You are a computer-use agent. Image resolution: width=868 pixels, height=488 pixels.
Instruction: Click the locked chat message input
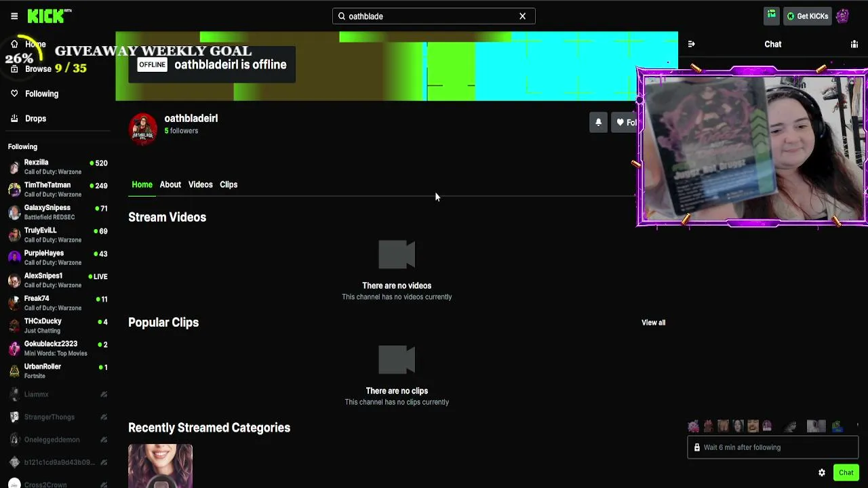773,447
